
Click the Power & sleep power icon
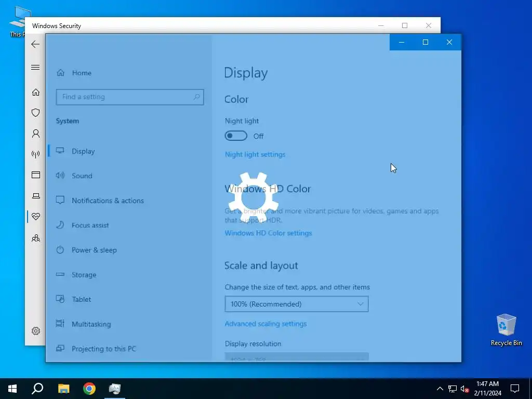pos(60,250)
